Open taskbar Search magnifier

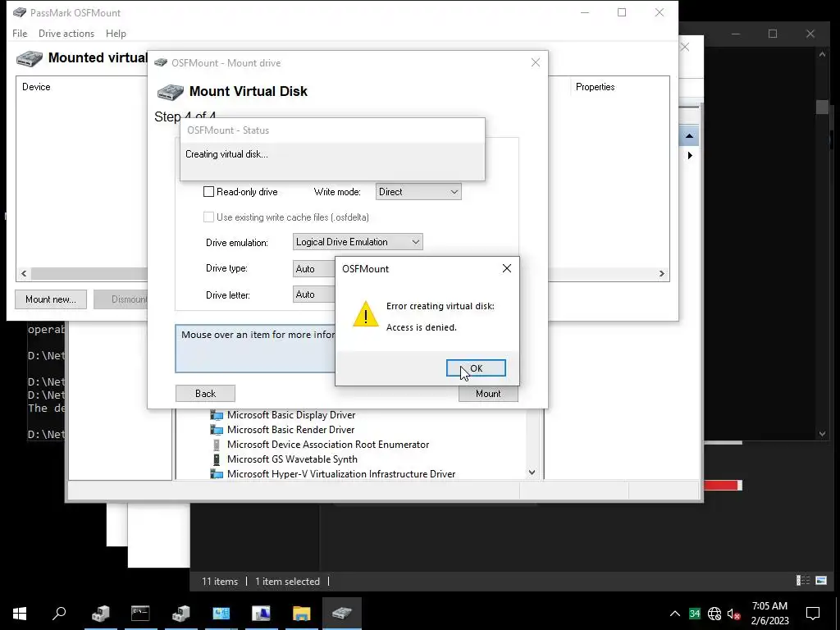(x=59, y=614)
